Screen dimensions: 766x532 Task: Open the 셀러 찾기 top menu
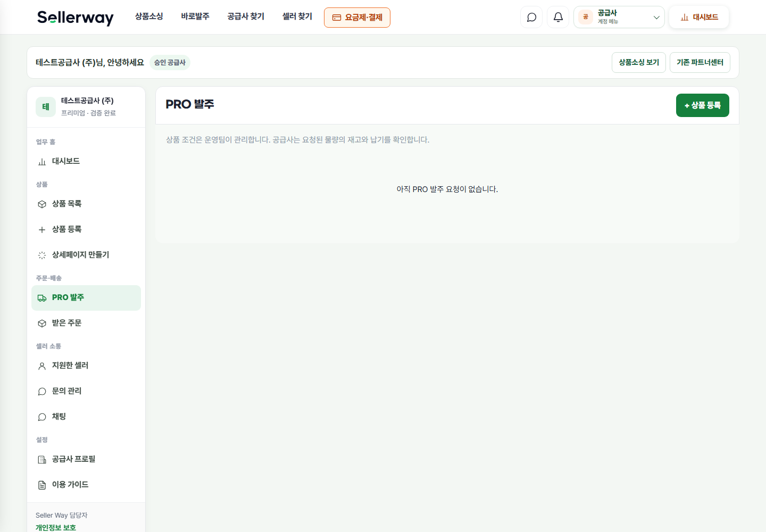click(297, 16)
